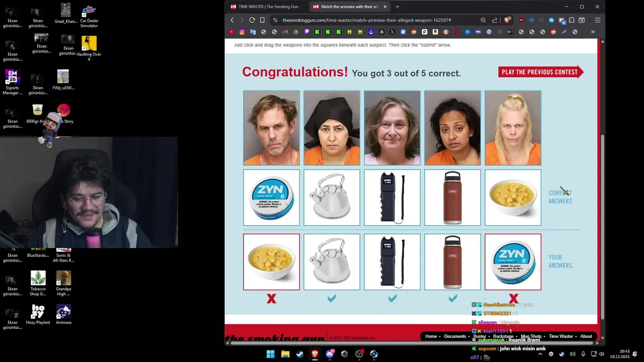Open the About footer link

coord(586,336)
